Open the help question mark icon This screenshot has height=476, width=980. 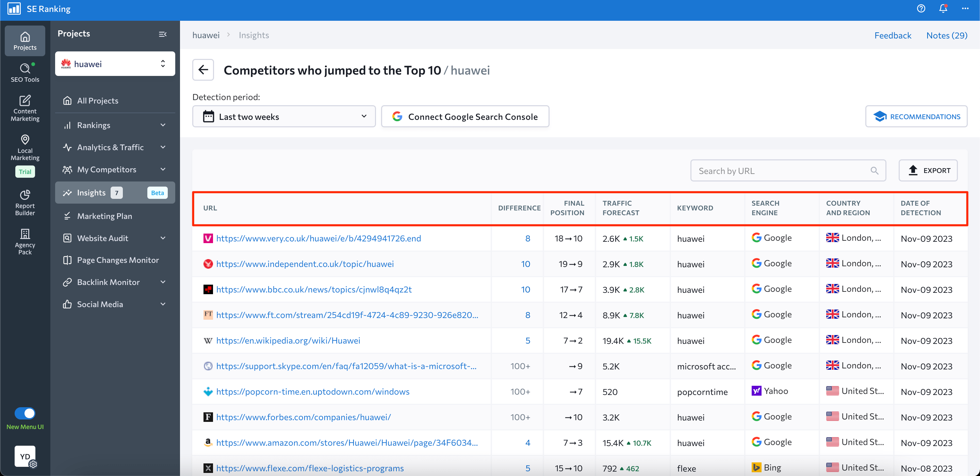pos(921,9)
